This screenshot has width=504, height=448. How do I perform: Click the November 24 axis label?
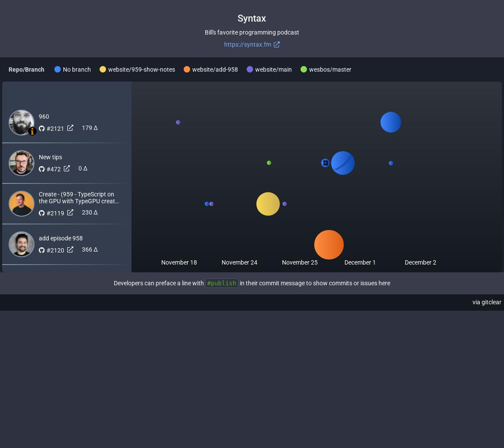pos(239,262)
